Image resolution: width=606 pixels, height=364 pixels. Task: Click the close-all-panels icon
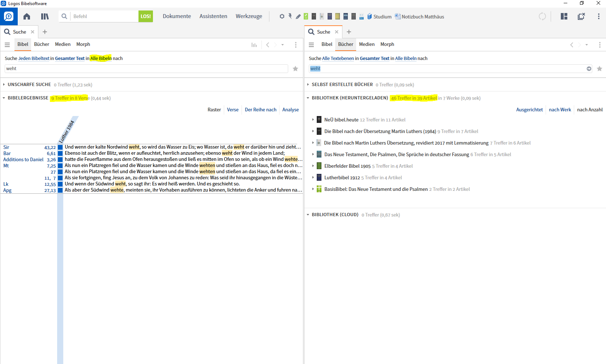point(581,16)
